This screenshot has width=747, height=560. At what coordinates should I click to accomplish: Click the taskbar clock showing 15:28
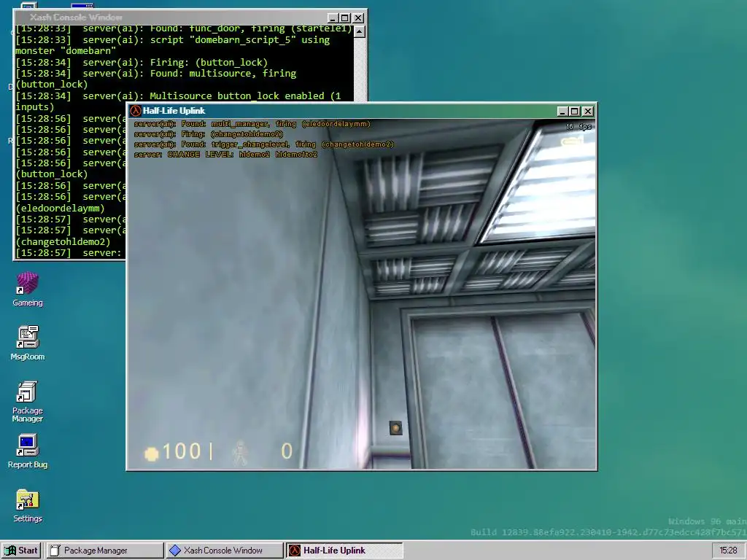coord(728,551)
